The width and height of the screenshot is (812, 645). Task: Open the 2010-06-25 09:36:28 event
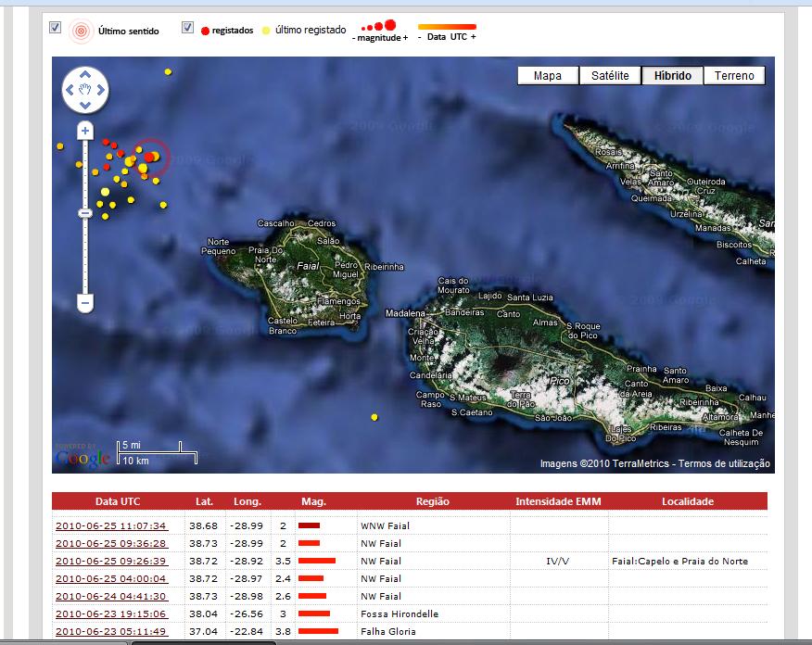111,544
